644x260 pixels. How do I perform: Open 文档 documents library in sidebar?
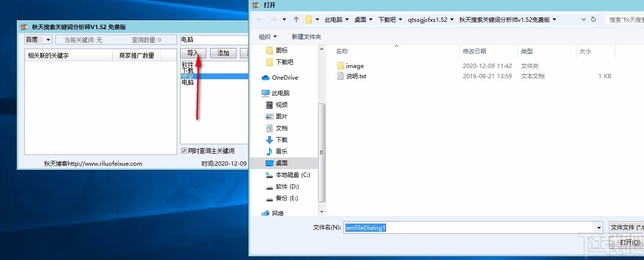point(277,128)
